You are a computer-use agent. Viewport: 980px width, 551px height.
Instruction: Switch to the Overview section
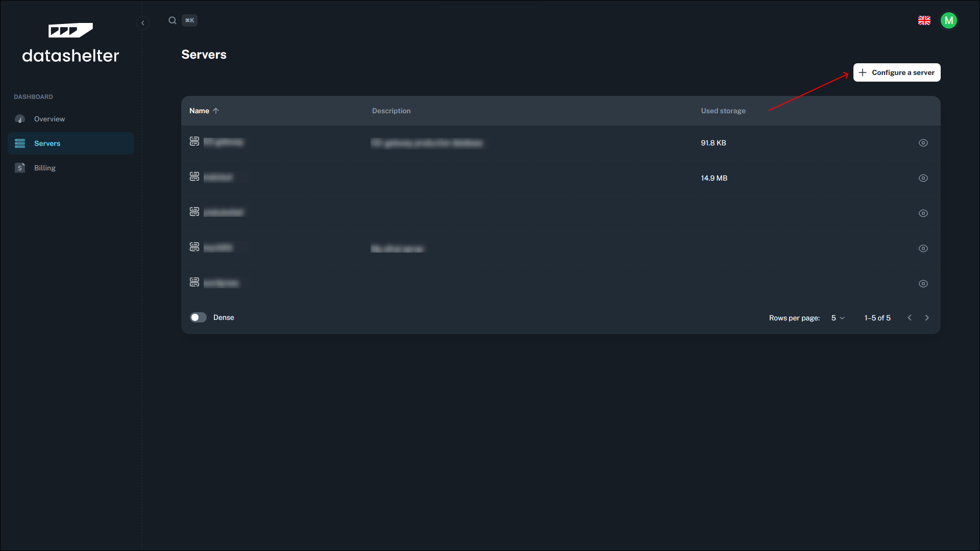coord(50,119)
